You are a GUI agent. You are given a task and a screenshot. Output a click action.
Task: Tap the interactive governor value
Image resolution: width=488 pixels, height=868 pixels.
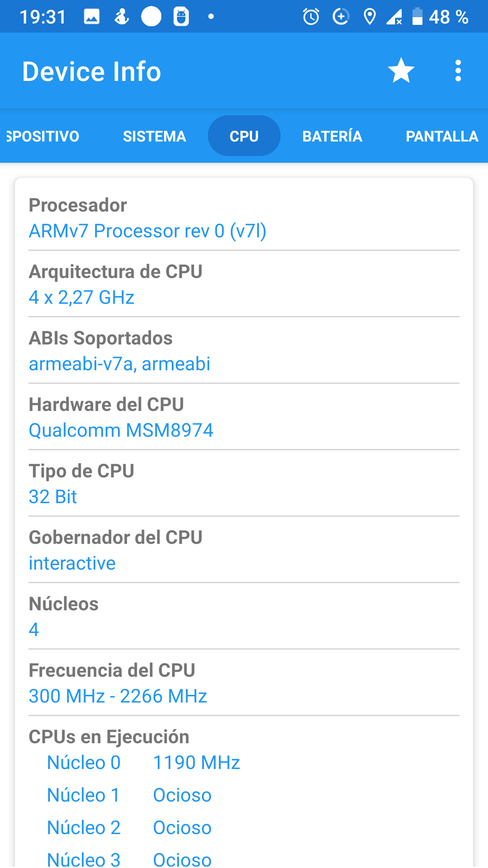click(x=72, y=563)
